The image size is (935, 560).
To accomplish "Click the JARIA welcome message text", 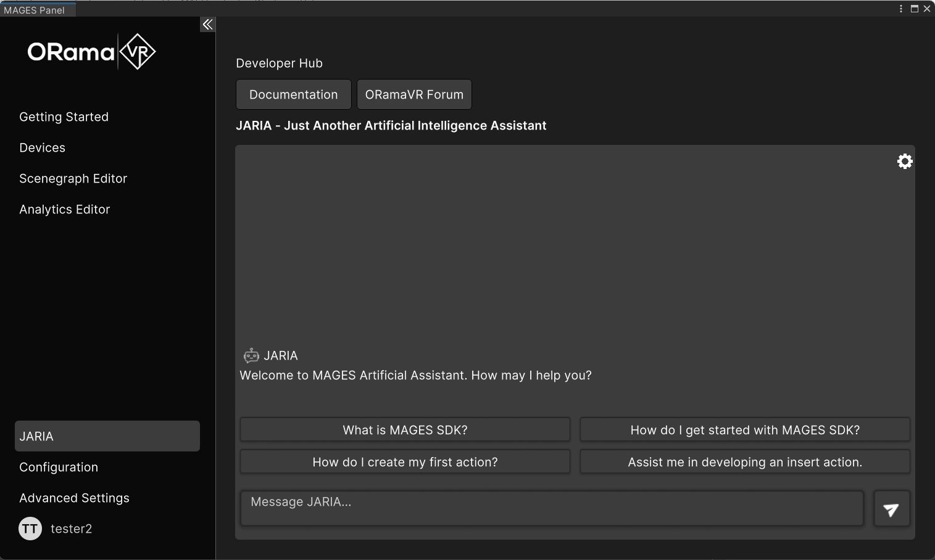I will pyautogui.click(x=415, y=375).
